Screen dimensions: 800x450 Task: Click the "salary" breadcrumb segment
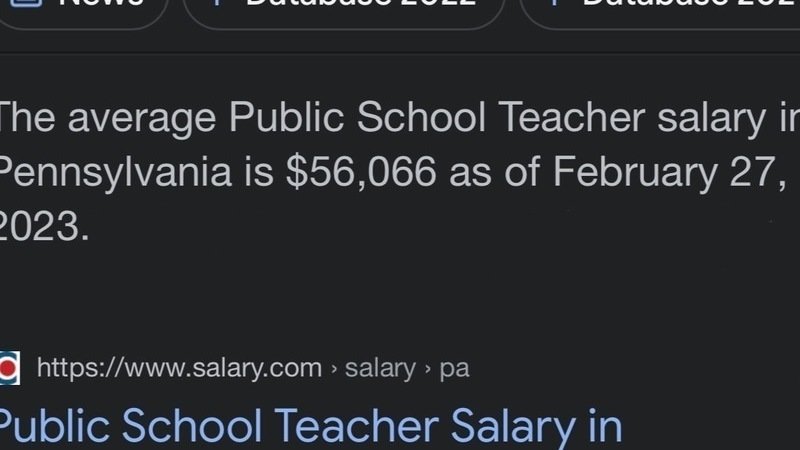click(379, 368)
